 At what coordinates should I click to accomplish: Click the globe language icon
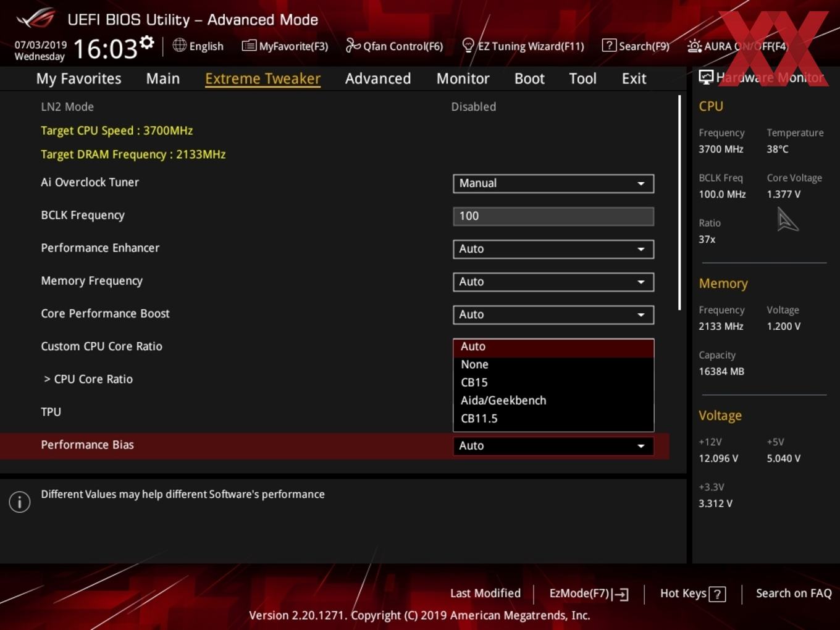pyautogui.click(x=179, y=45)
